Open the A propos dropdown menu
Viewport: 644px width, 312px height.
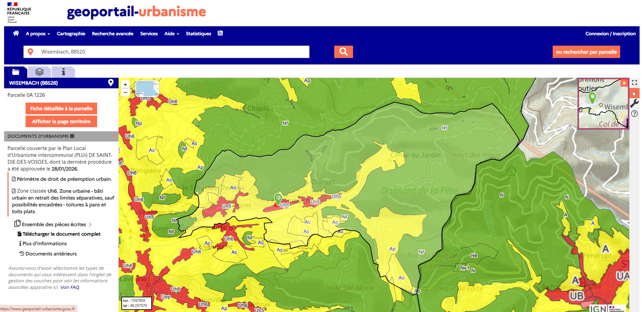click(38, 33)
